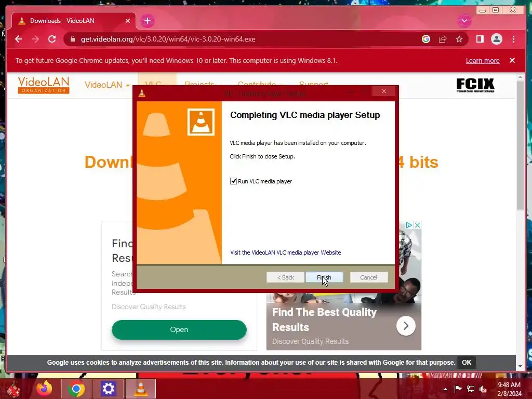Click the FCIX sponsor logo
This screenshot has height=399, width=532.
[475, 85]
